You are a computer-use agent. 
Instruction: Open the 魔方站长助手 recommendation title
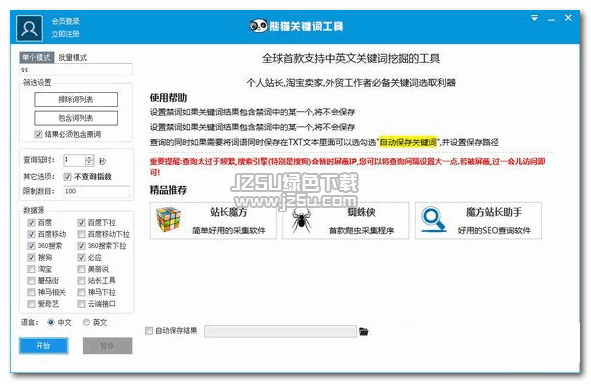[494, 212]
